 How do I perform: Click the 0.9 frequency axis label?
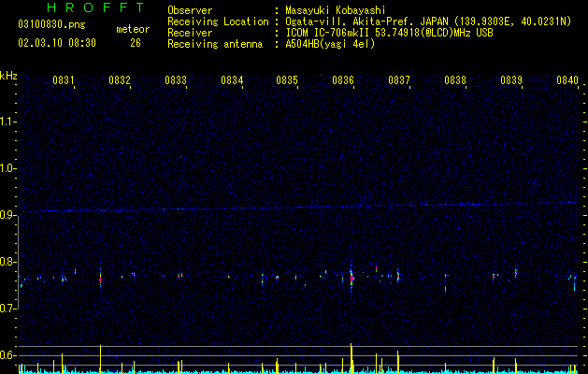pos(7,215)
